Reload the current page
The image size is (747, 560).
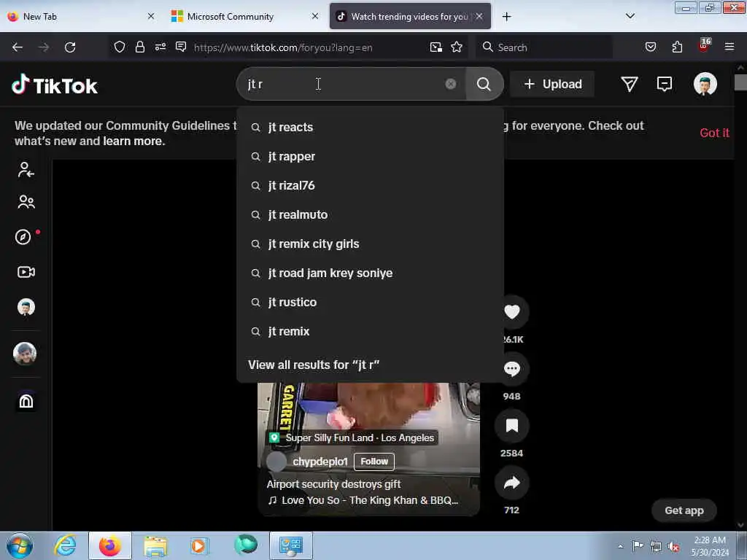click(70, 47)
